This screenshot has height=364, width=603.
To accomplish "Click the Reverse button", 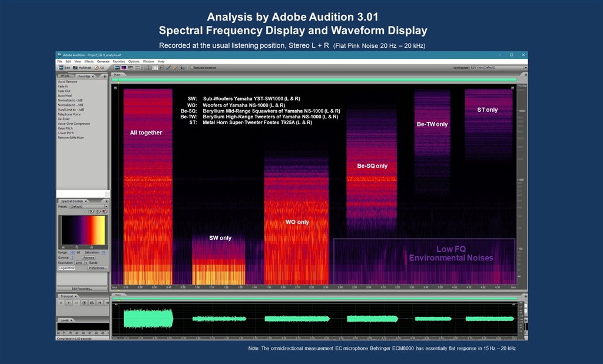I will pos(89,258).
